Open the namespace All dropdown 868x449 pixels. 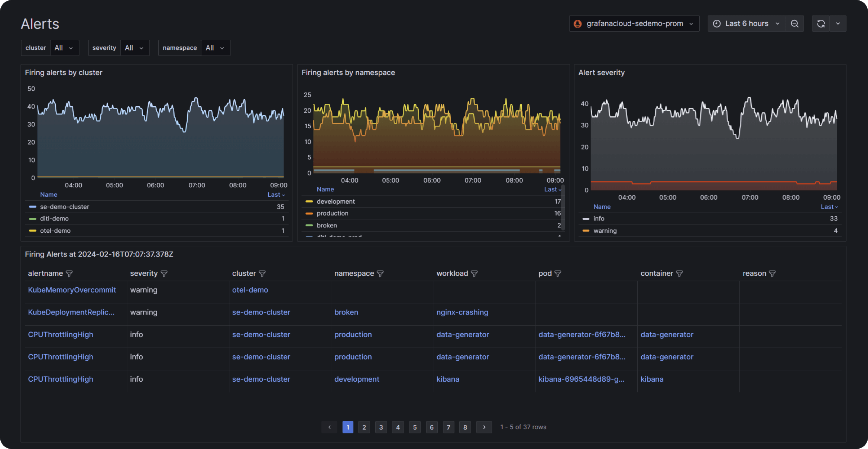215,48
